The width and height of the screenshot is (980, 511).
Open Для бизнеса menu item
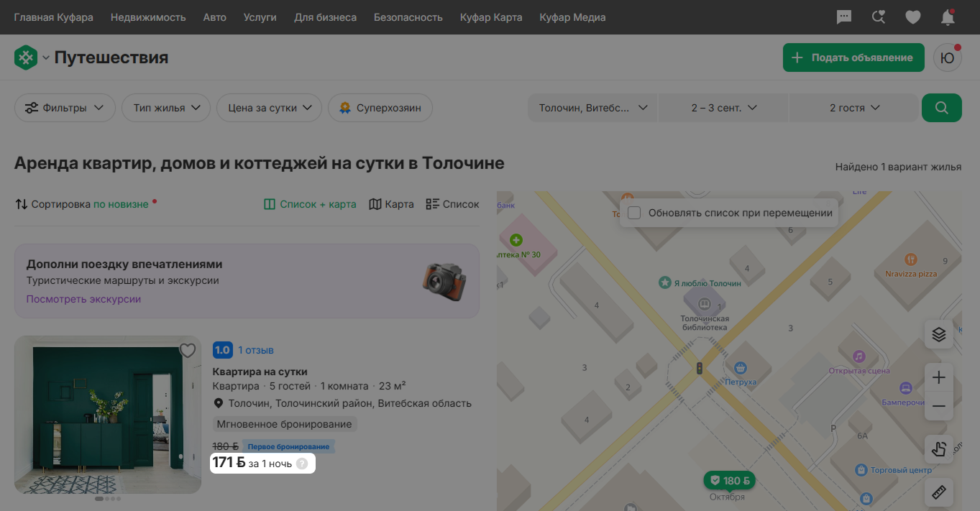[x=325, y=17]
